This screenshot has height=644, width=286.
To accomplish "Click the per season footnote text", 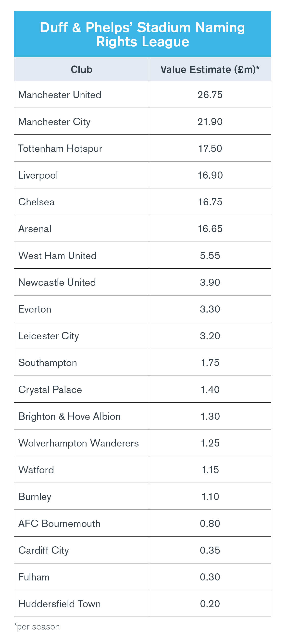I will 37,627.
